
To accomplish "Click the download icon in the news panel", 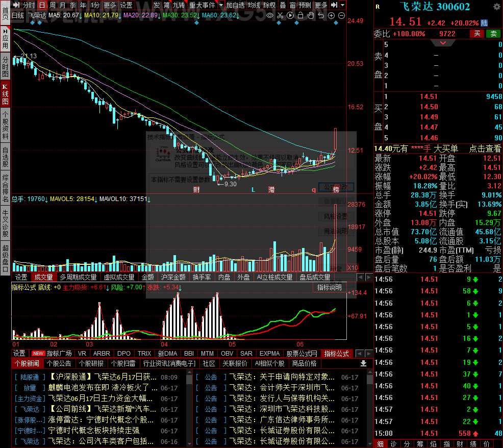I will pos(363,363).
